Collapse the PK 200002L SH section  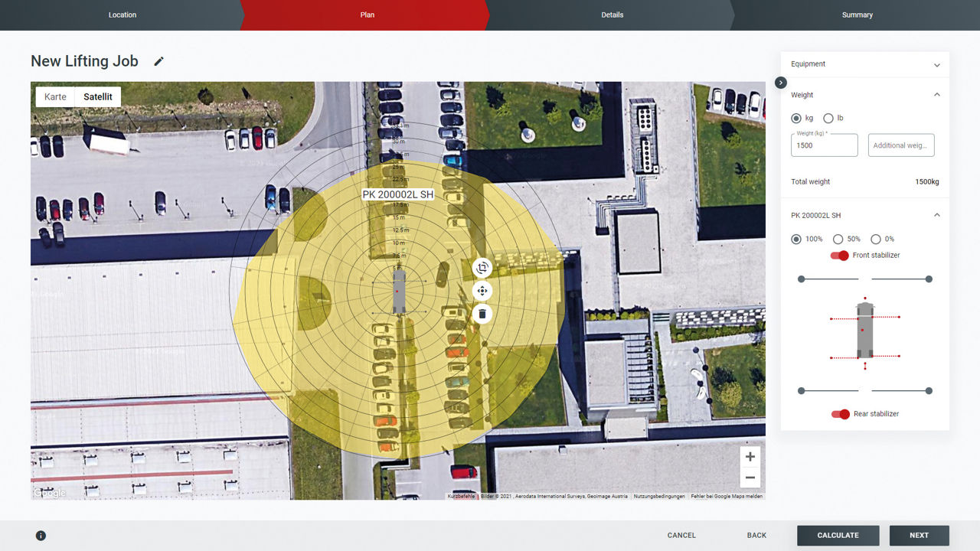tap(936, 215)
